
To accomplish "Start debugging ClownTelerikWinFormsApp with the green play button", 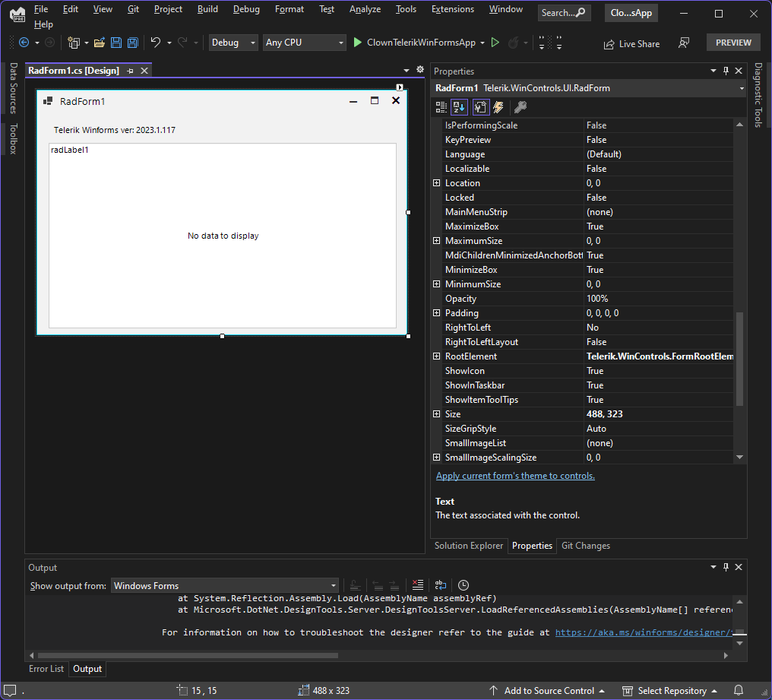I will click(358, 43).
